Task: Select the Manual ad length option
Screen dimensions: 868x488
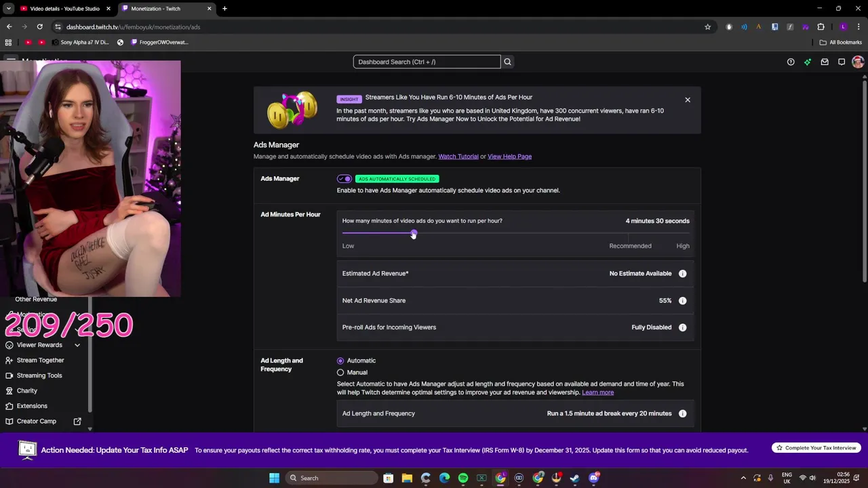Action: [x=340, y=372]
